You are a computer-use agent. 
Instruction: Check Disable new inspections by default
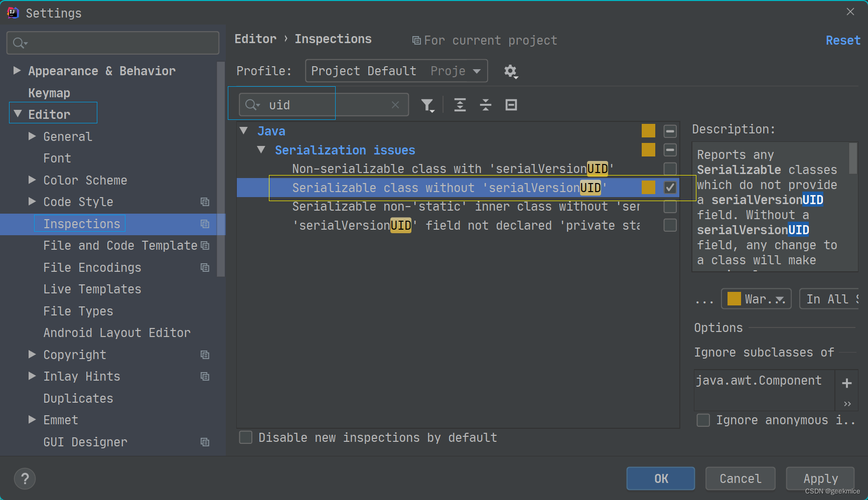[246, 437]
